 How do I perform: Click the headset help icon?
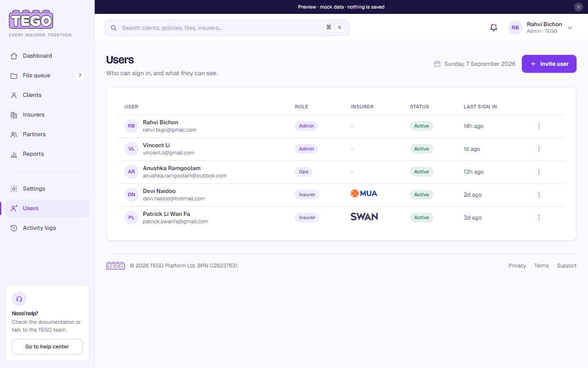(x=19, y=299)
